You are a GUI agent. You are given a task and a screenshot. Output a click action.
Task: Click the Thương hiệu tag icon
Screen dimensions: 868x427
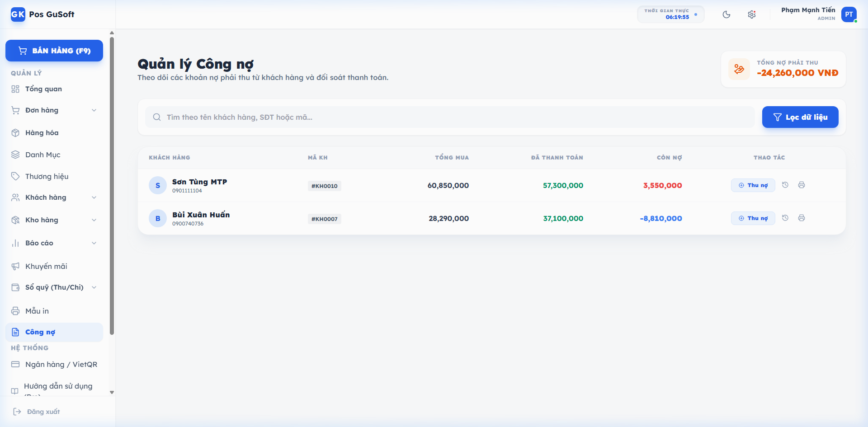(15, 176)
